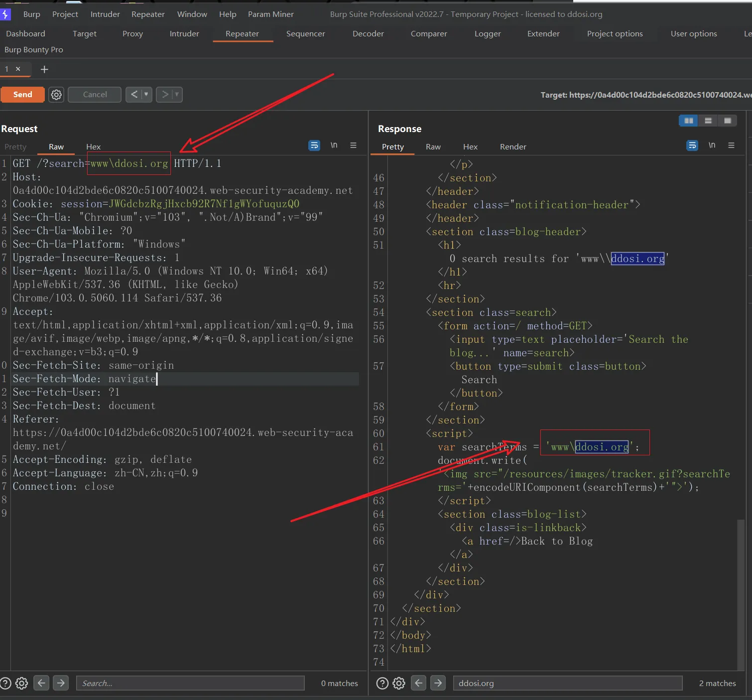Open the Help menu

[x=228, y=14]
